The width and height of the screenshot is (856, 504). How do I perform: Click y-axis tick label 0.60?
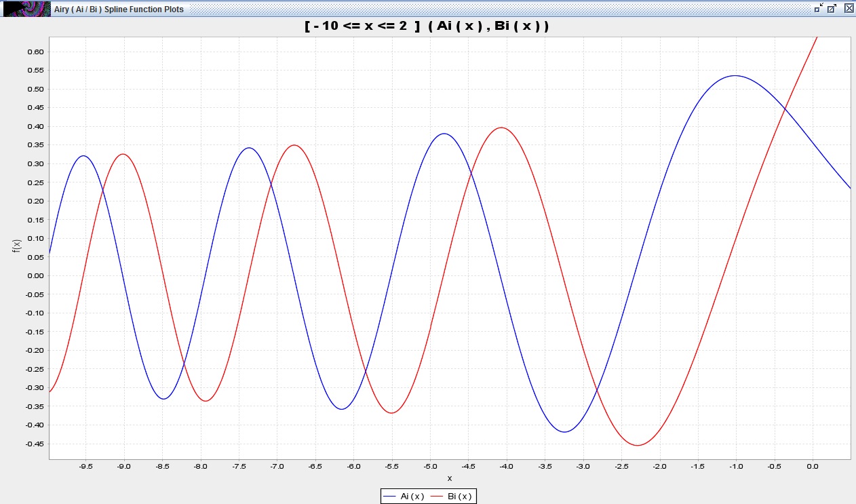36,52
